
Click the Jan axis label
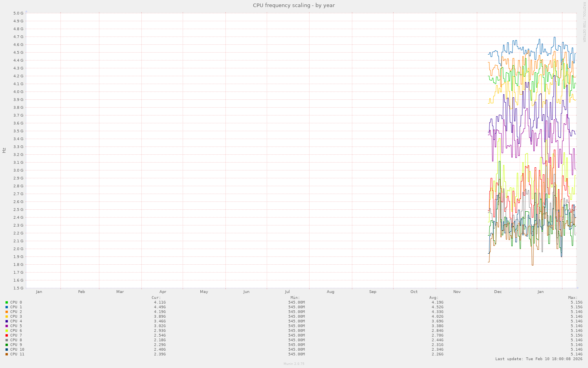click(x=540, y=292)
